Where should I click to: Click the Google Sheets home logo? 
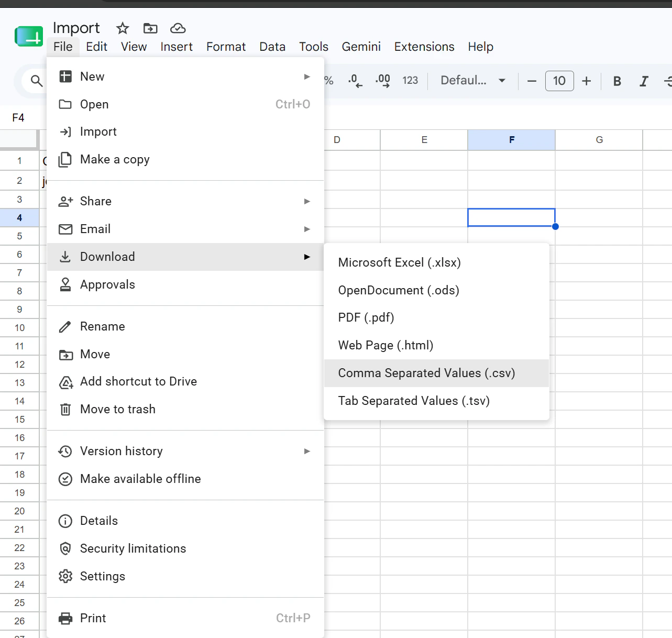pyautogui.click(x=29, y=37)
